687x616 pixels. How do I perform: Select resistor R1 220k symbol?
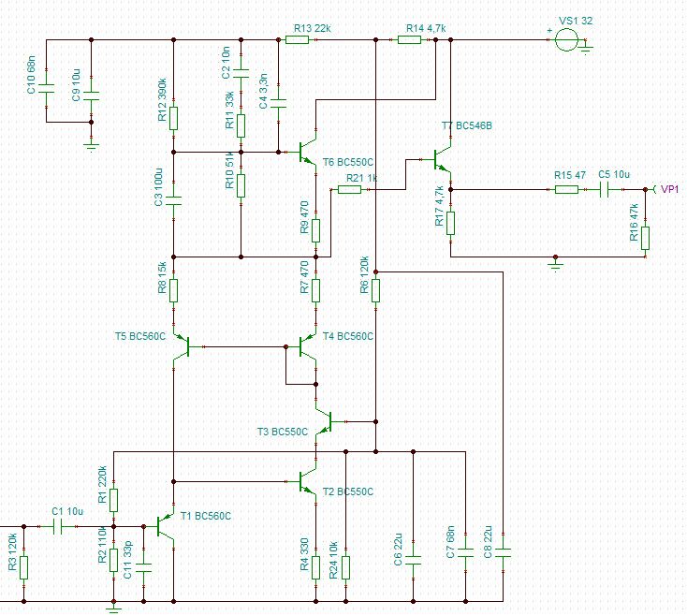(x=113, y=500)
